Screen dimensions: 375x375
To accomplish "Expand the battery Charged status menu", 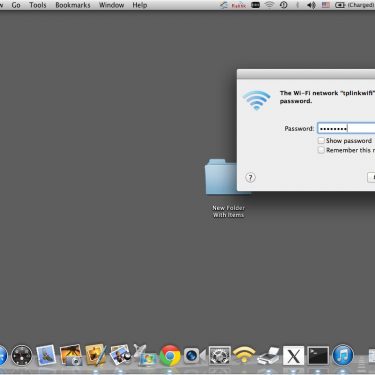I will (x=355, y=5).
